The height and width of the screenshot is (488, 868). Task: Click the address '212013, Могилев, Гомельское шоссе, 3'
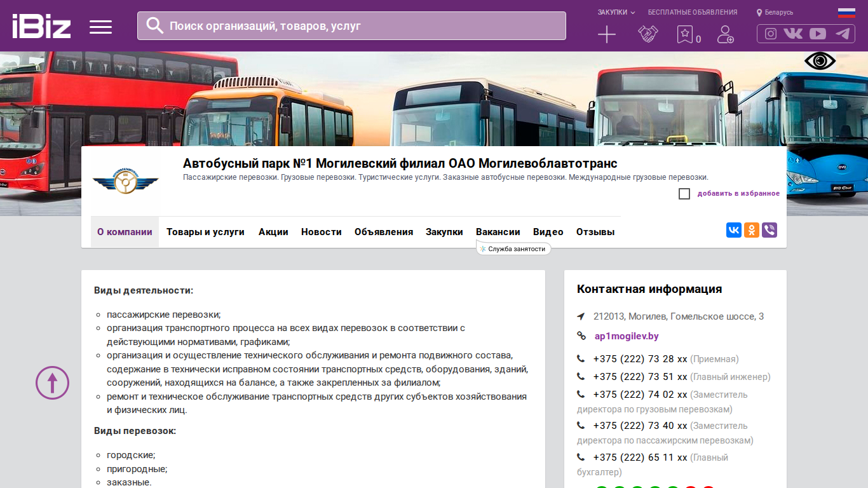click(679, 316)
